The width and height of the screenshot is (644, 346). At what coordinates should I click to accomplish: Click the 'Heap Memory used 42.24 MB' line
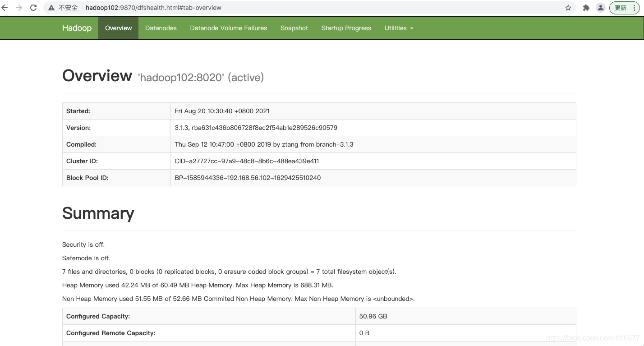pos(198,285)
